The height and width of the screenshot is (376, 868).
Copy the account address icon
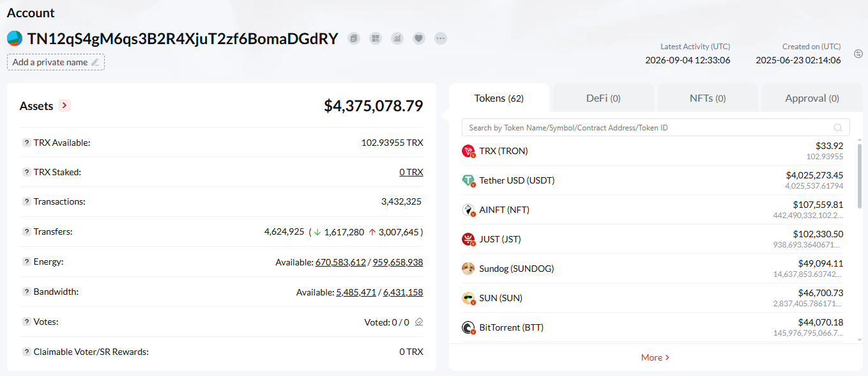pos(354,38)
